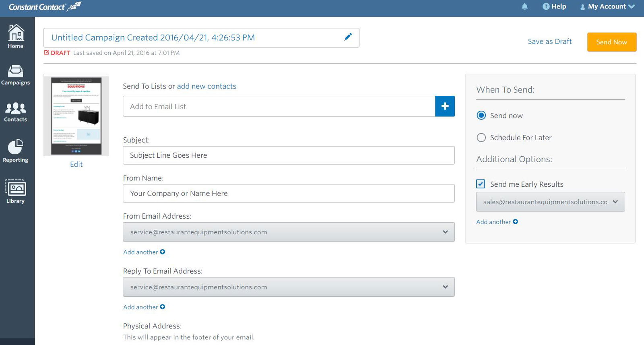Viewport: 644px width, 345px height.
Task: Click the blue plus button for email list
Action: 445,106
